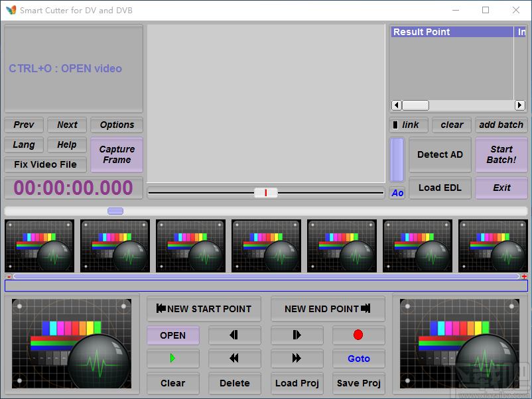Viewport: 532px width, 399px height.
Task: Click Fix Video File
Action: 46,165
